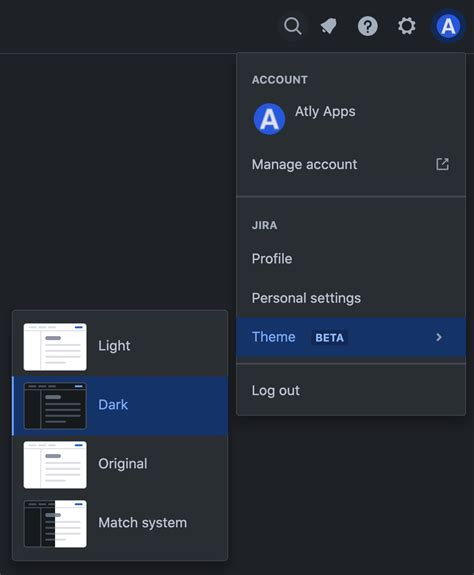Click the Atly Apps avatar in account section

pos(269,119)
